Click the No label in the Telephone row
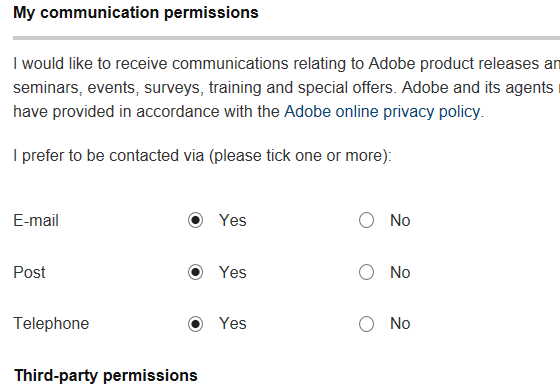Viewport: 560px width, 392px height. tap(400, 323)
